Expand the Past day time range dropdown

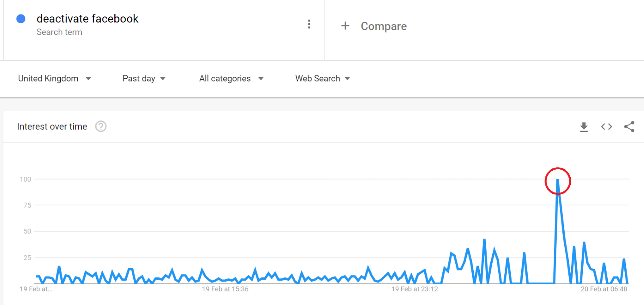[144, 78]
